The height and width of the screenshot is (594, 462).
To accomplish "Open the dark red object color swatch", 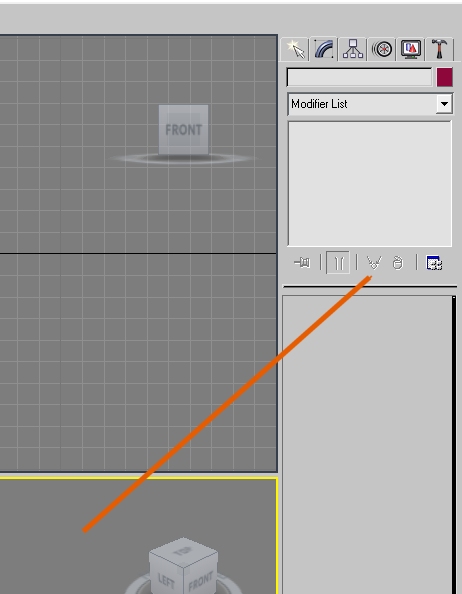I will click(445, 77).
